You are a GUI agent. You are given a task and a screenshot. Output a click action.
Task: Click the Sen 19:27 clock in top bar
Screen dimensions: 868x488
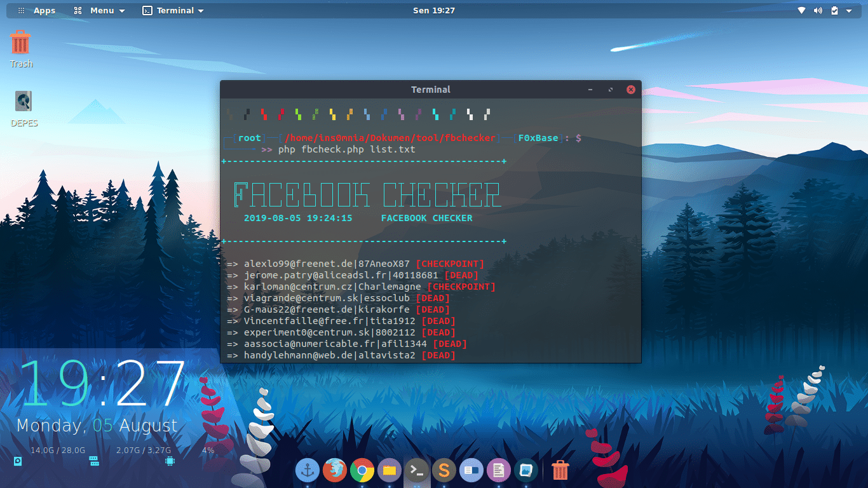coord(433,11)
